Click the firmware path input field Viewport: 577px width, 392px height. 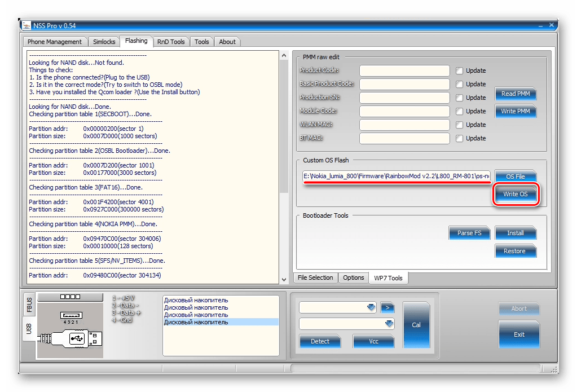click(397, 177)
